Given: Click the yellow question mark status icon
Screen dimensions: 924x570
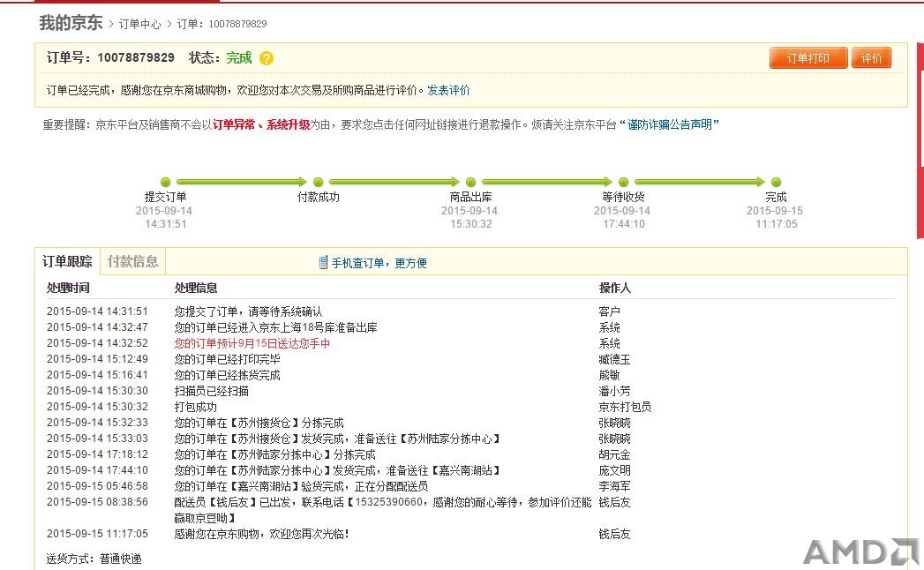Looking at the screenshot, I should pyautogui.click(x=267, y=58).
